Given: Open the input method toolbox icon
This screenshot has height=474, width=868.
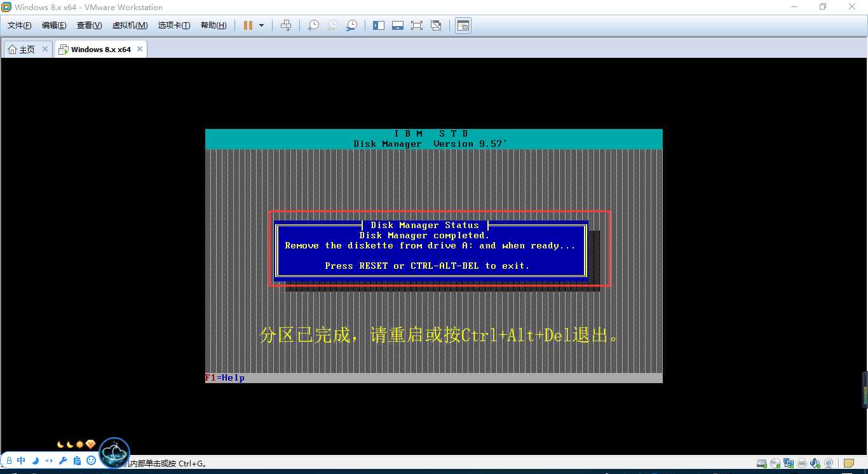Looking at the screenshot, I should 77,461.
